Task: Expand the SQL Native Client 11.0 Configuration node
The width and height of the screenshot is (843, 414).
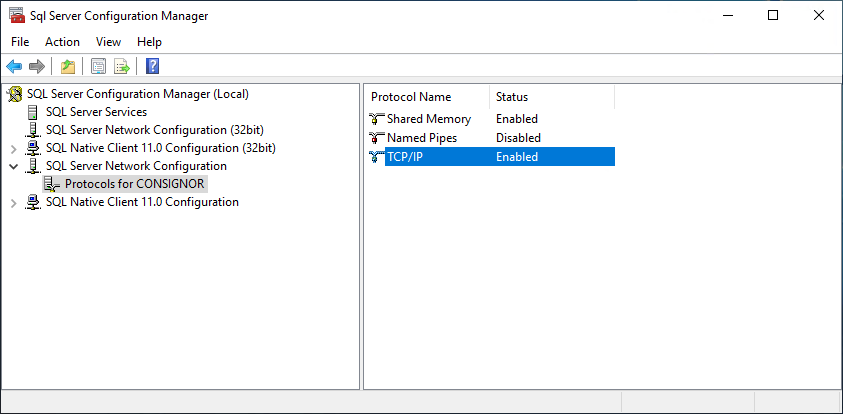Action: pyautogui.click(x=14, y=202)
